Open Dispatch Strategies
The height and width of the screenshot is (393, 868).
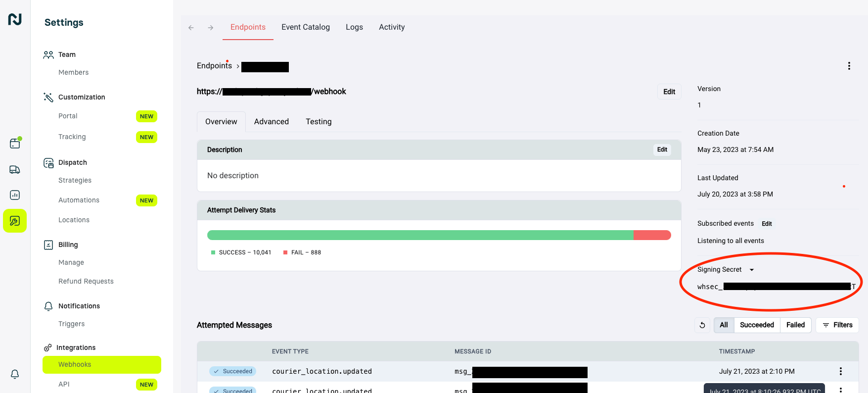pyautogui.click(x=75, y=181)
